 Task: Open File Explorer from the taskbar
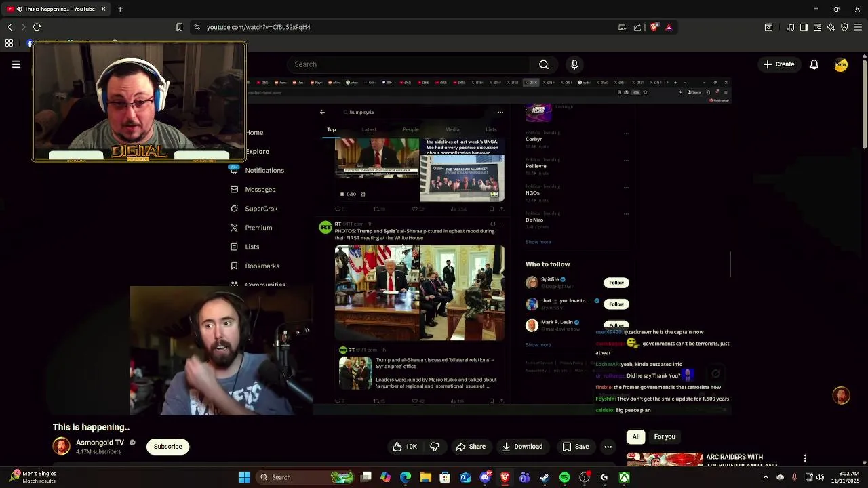[x=425, y=477]
